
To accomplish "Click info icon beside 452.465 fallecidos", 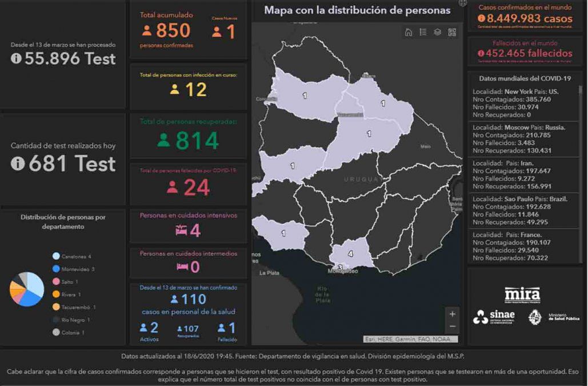I will pos(481,53).
